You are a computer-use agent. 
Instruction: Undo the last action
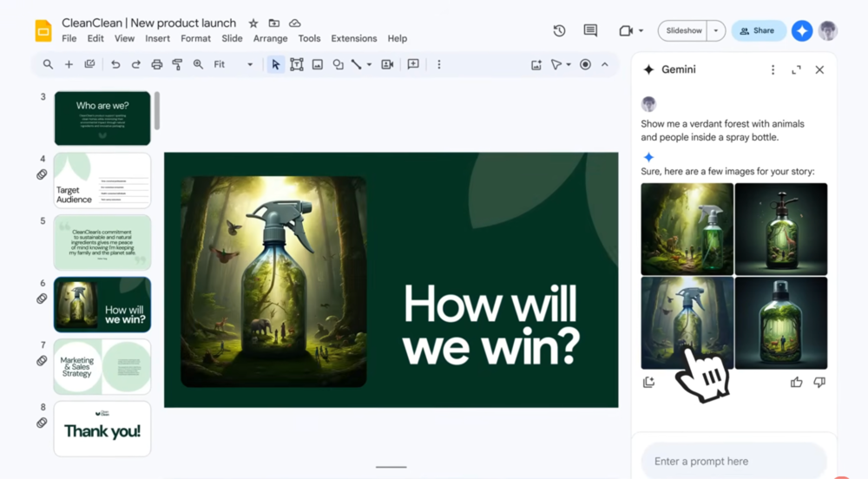tap(115, 65)
